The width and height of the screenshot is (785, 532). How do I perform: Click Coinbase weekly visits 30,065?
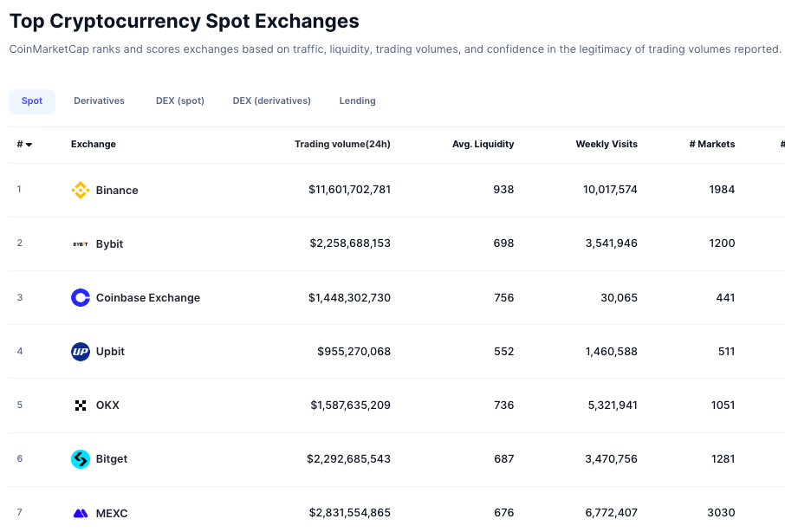[620, 298]
